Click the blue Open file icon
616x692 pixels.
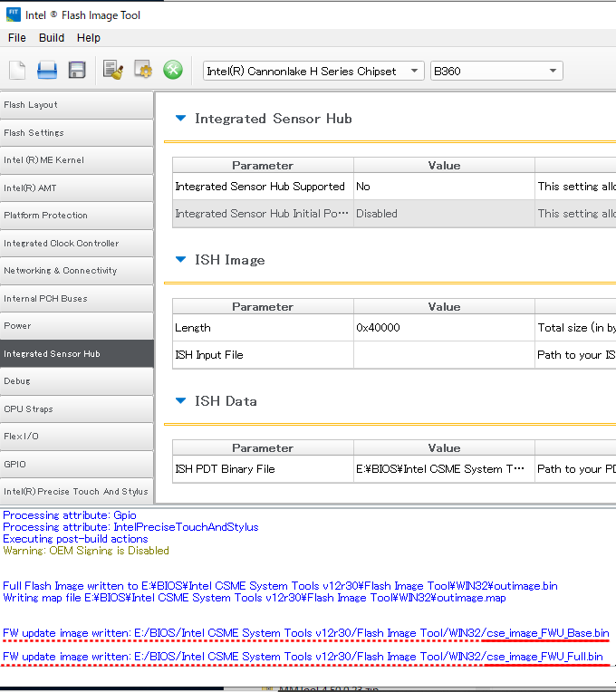click(47, 71)
